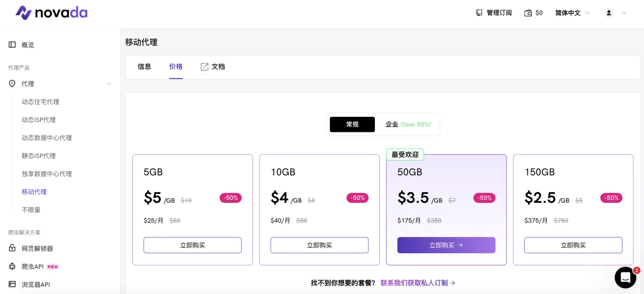Screen dimensions: 644x294
Task: Collapse the 代理 sidebar section
Action: (109, 84)
